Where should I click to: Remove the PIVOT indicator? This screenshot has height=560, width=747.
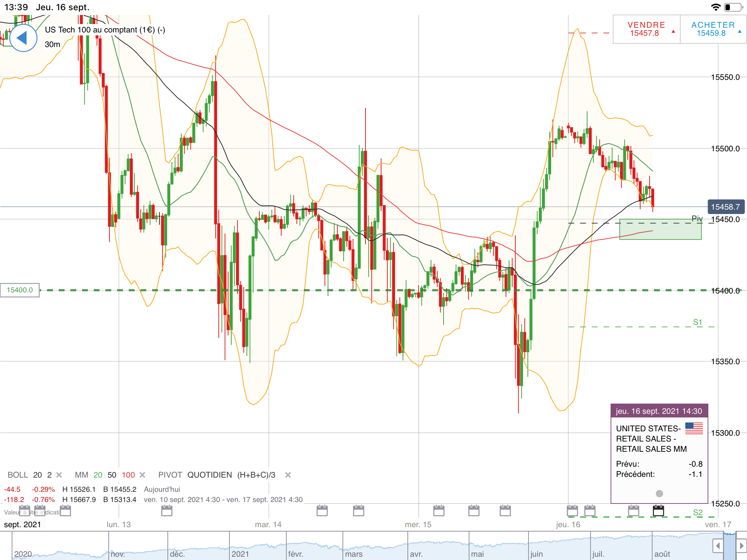288,475
